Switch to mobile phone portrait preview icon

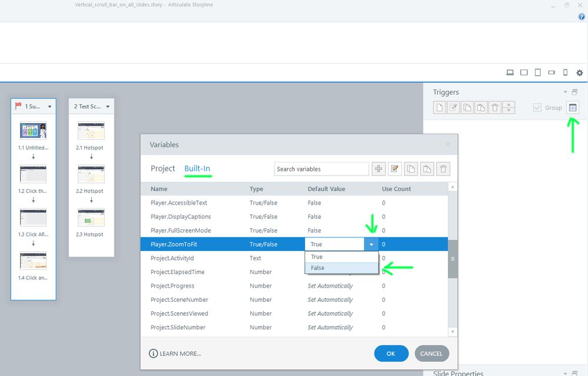566,72
